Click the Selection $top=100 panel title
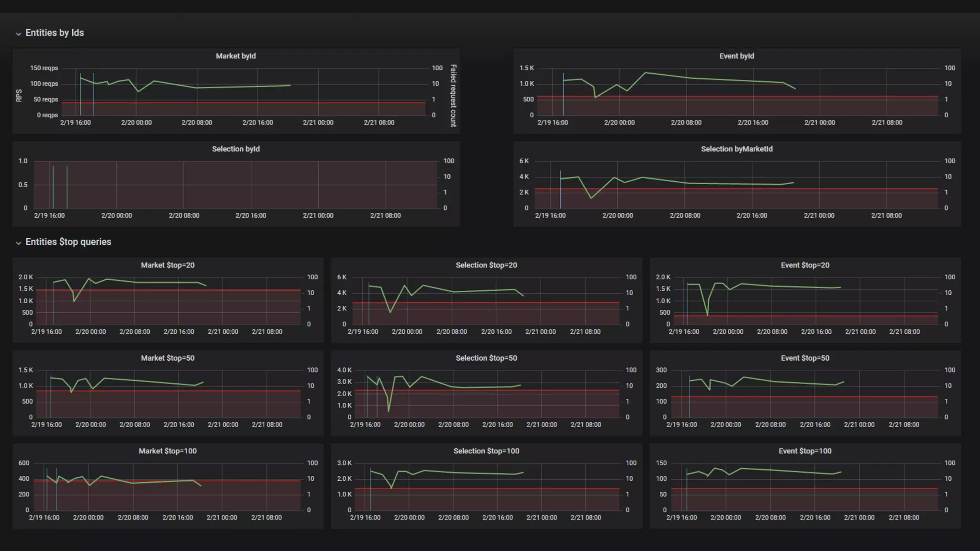 486,451
